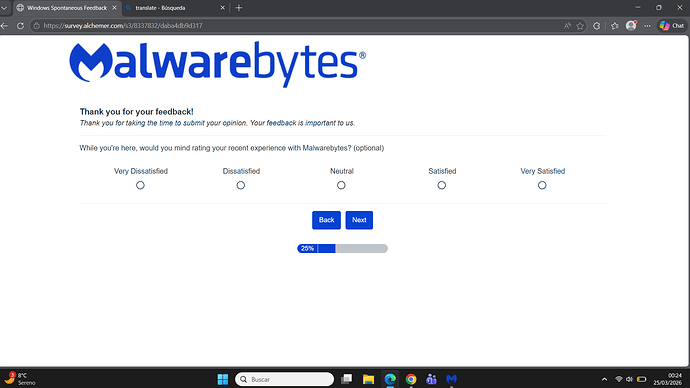Select the Very Dissatisfied radio button
The width and height of the screenshot is (690, 388).
pyautogui.click(x=140, y=185)
